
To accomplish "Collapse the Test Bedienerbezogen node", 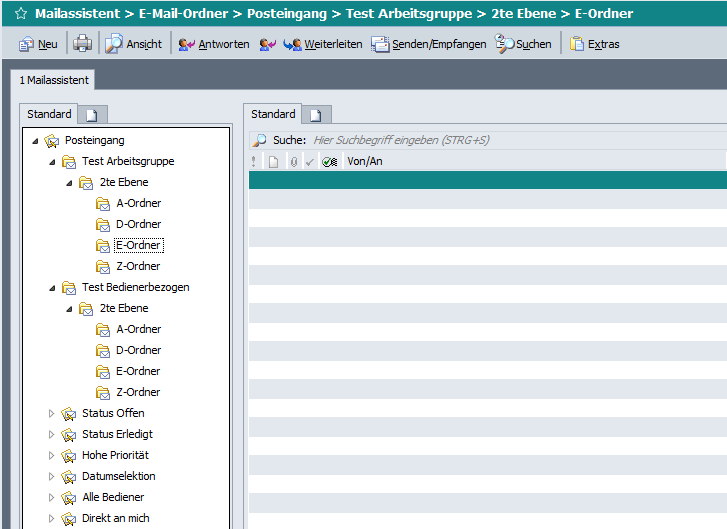I will [53, 288].
